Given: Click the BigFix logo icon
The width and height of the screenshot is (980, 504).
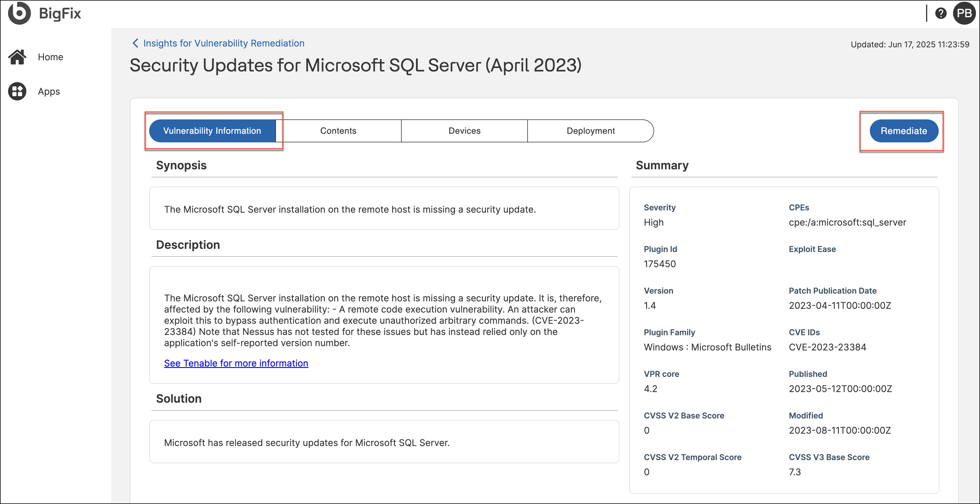Looking at the screenshot, I should click(x=19, y=13).
